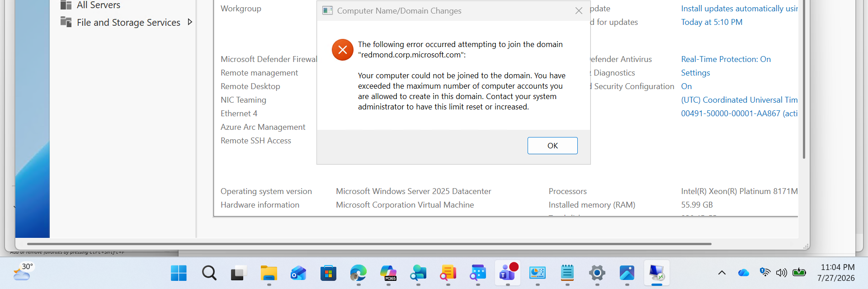Screen dimensions: 868x289
Task: Switch to Notepad in taskbar
Action: click(567, 273)
